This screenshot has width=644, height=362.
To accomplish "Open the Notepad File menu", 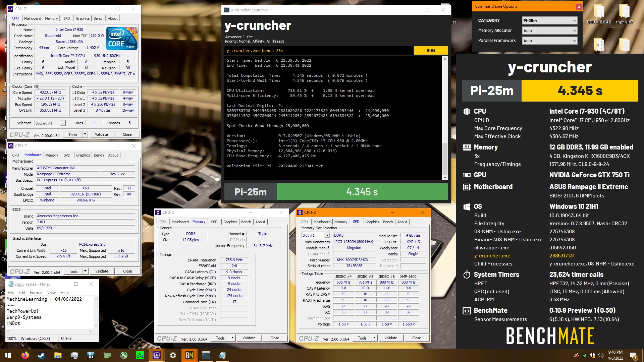I will (x=11, y=293).
